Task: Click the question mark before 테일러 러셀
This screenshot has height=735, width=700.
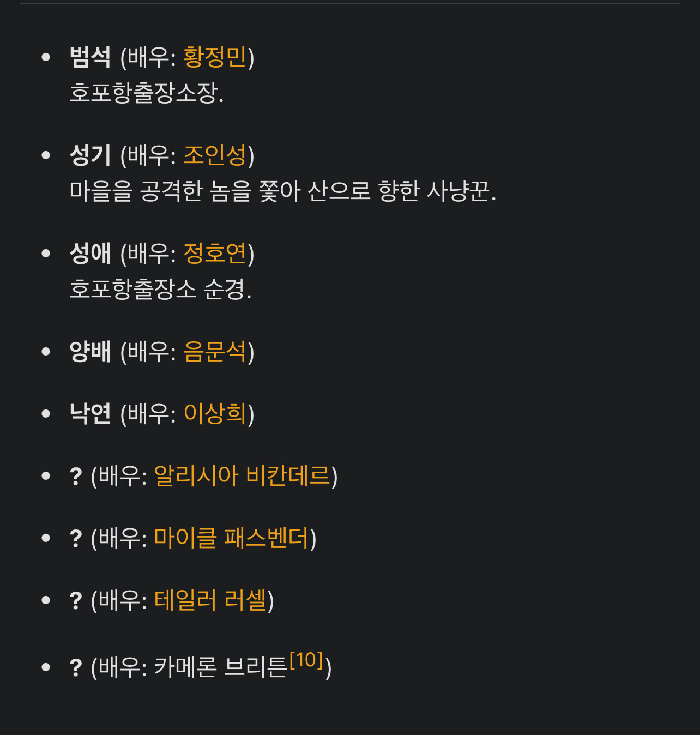Action: (x=76, y=601)
